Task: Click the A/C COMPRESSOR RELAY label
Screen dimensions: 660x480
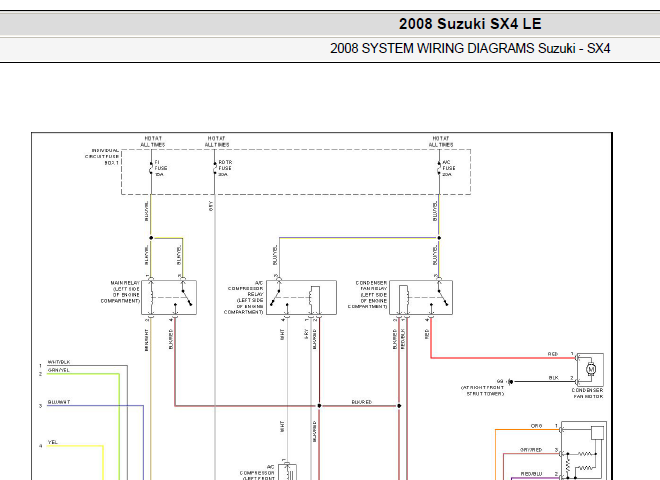Action: pos(244,298)
